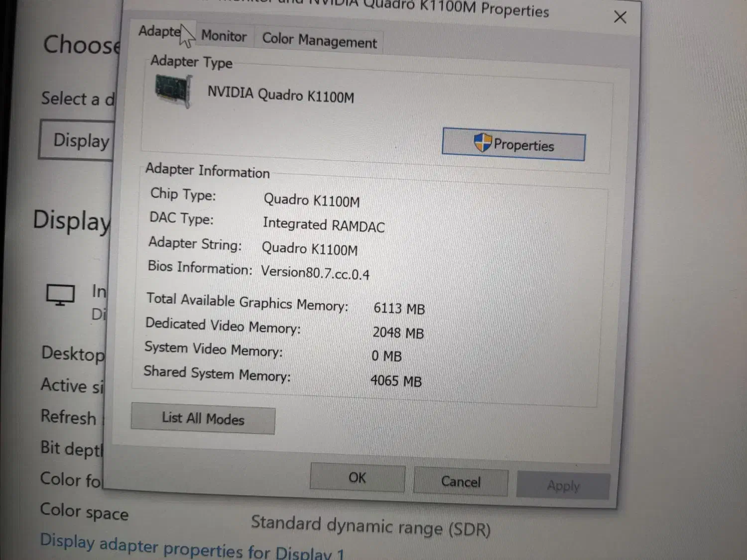Click the Chip Type value Quadro K1100M

(312, 200)
